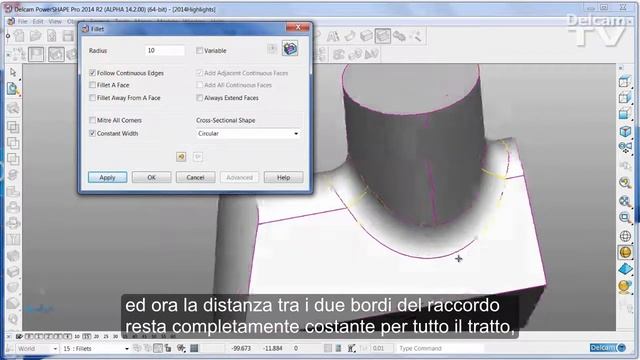The image size is (640, 360).
Task: Toggle Constant Width checkbox
Action: [x=92, y=133]
